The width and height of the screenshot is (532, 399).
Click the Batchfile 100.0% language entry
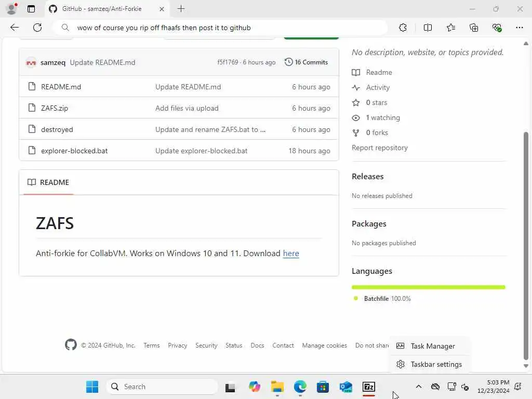pyautogui.click(x=382, y=299)
